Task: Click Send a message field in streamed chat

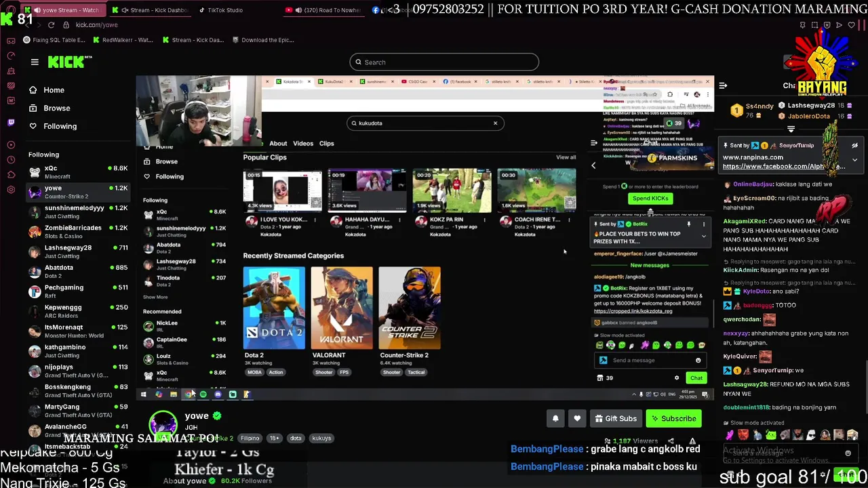Action: pyautogui.click(x=651, y=361)
